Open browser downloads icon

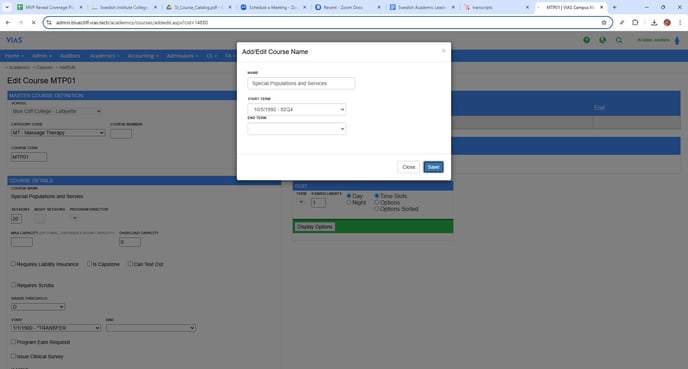click(654, 22)
